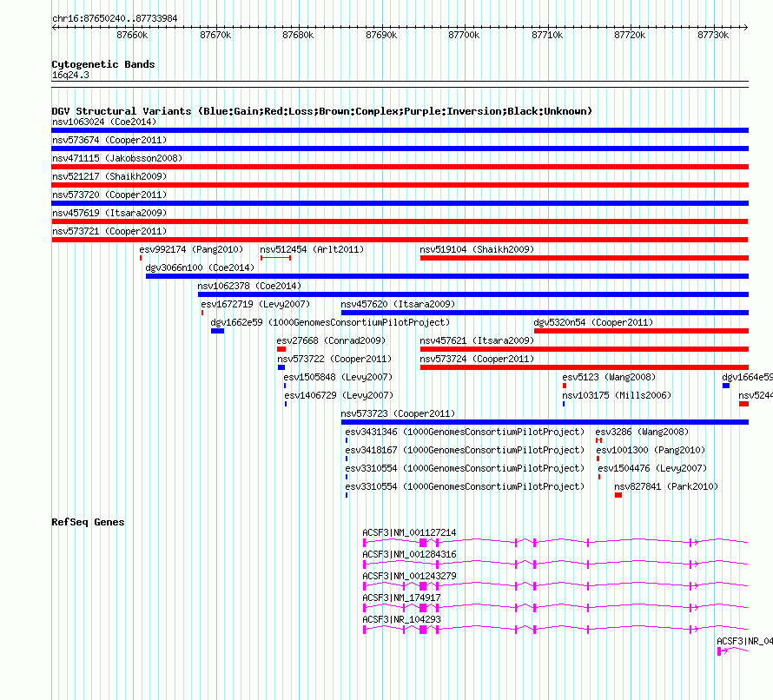Click the ACSF3|NM_174917 transcript label

(401, 598)
